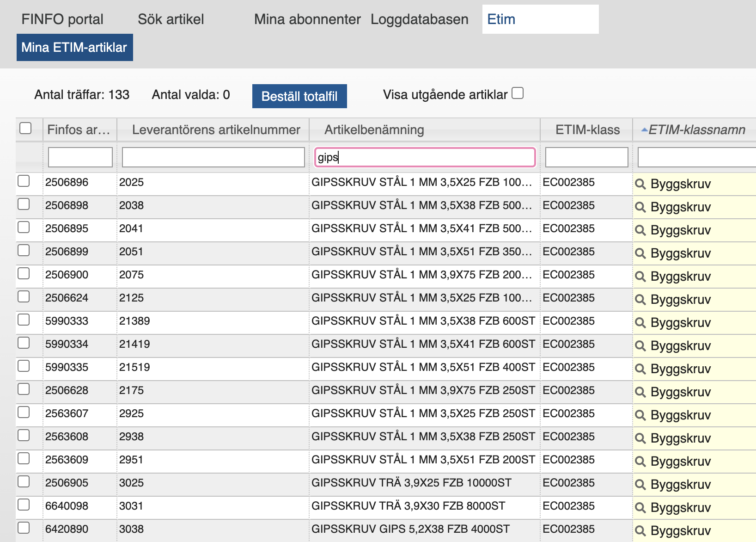The width and height of the screenshot is (756, 542).
Task: Click magnifier icon in row 2506896
Action: click(x=640, y=184)
